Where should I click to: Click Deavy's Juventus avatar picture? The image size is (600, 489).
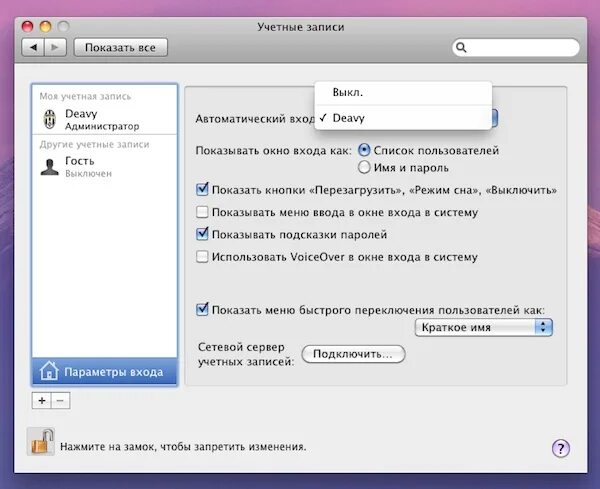tap(50, 119)
